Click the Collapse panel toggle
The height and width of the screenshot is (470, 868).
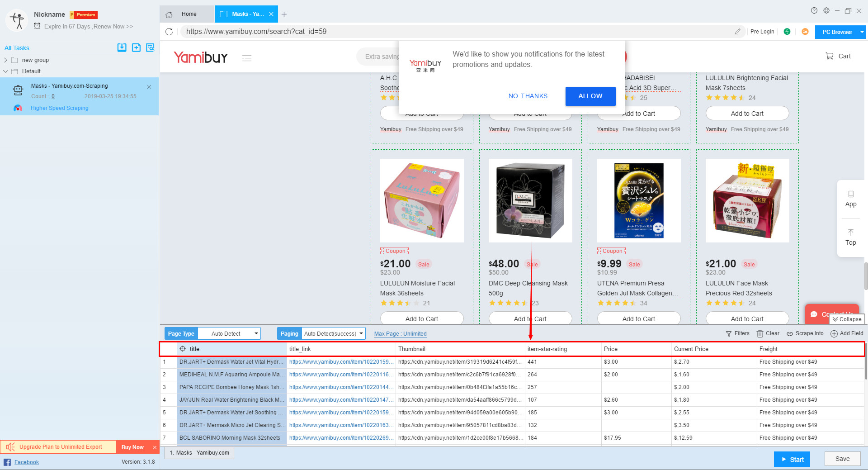[x=847, y=319]
